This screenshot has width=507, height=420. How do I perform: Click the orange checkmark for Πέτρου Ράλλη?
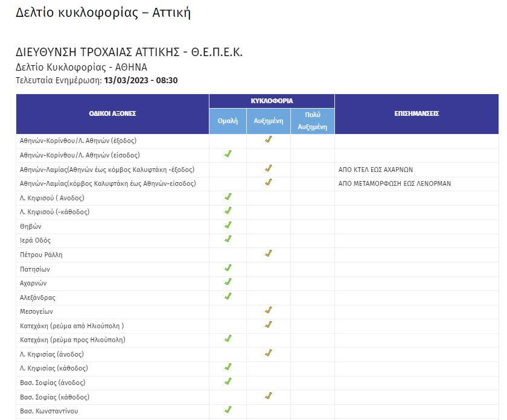coord(269,254)
